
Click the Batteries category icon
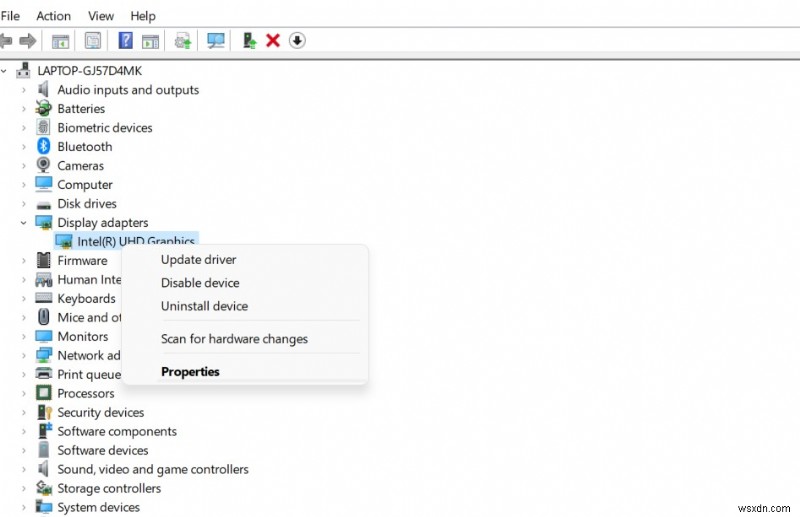point(43,108)
